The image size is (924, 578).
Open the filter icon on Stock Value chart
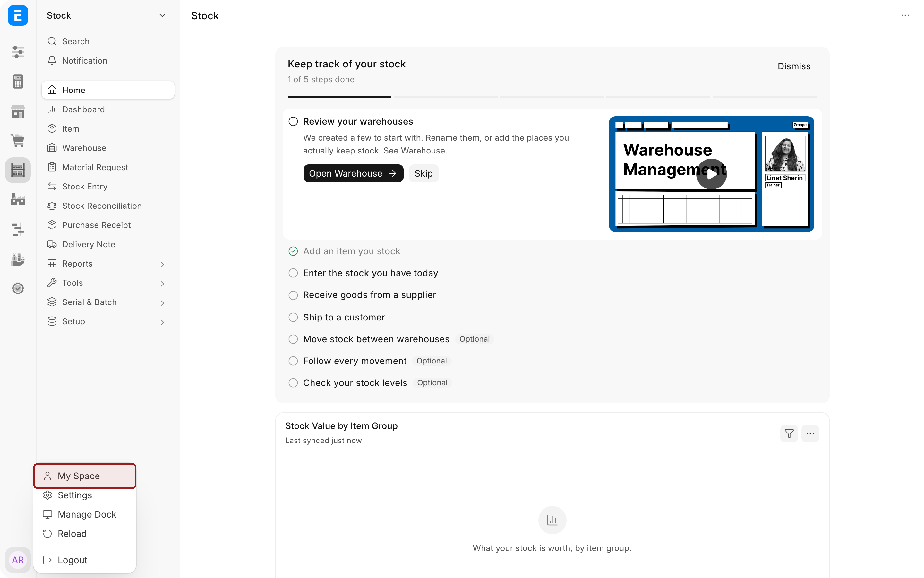pyautogui.click(x=789, y=433)
